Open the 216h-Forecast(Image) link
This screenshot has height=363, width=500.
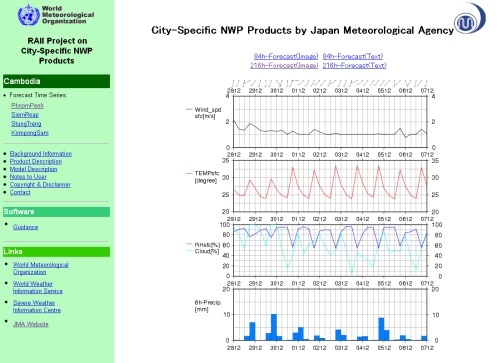click(x=284, y=65)
